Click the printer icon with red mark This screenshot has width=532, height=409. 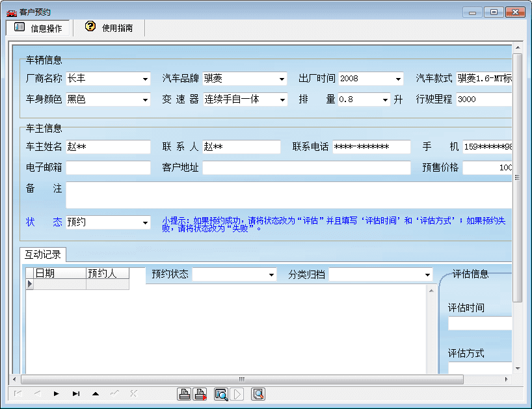click(x=201, y=393)
